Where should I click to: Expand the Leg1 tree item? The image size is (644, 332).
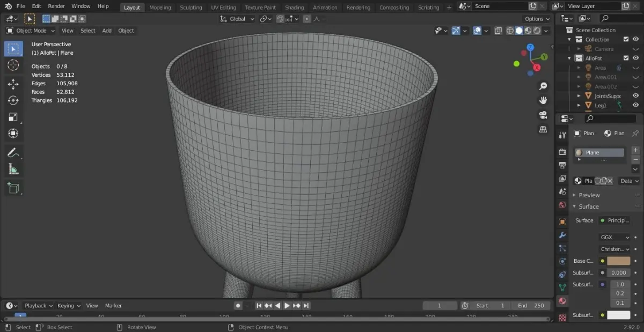click(579, 105)
